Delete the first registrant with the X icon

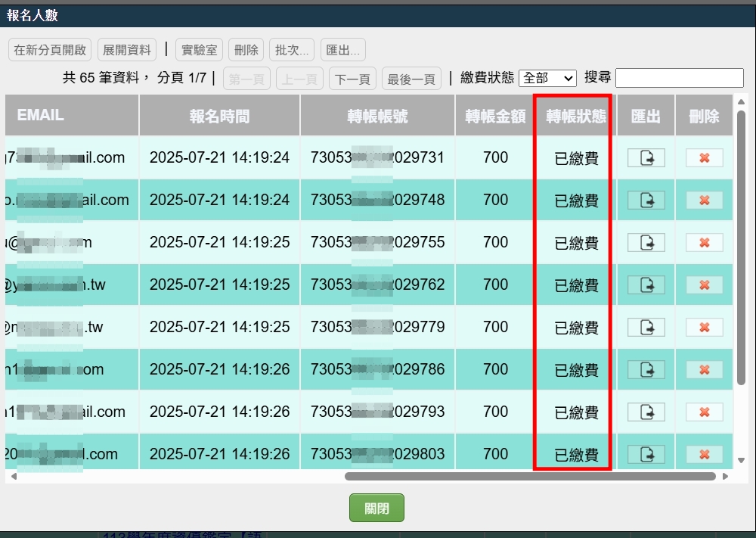(703, 157)
